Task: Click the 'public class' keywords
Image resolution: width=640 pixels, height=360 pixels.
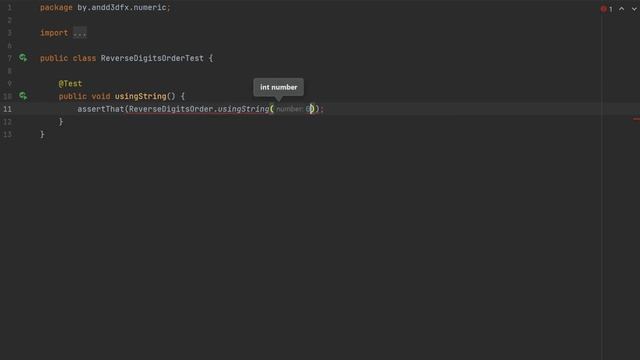Action: [68, 58]
